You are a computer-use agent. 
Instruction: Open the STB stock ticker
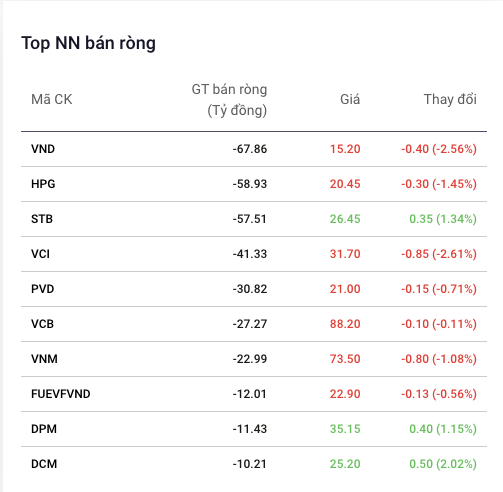point(42,219)
